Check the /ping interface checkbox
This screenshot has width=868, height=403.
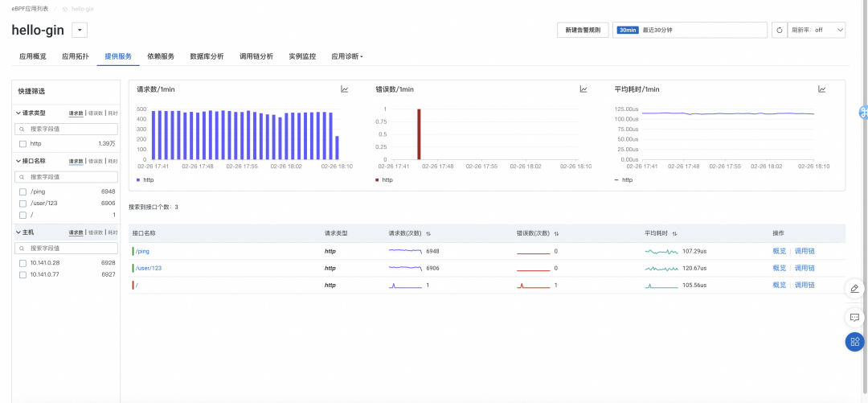tap(23, 191)
